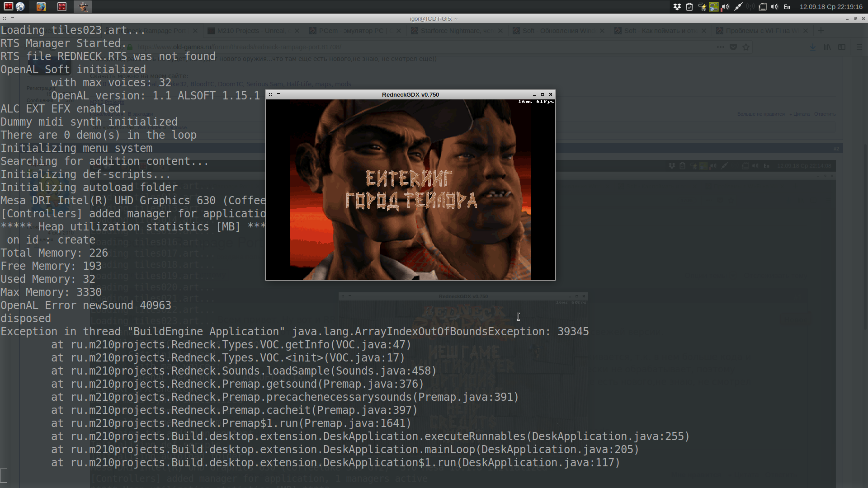Open a new browser tab with plus
The width and height of the screenshot is (868, 488).
(821, 30)
